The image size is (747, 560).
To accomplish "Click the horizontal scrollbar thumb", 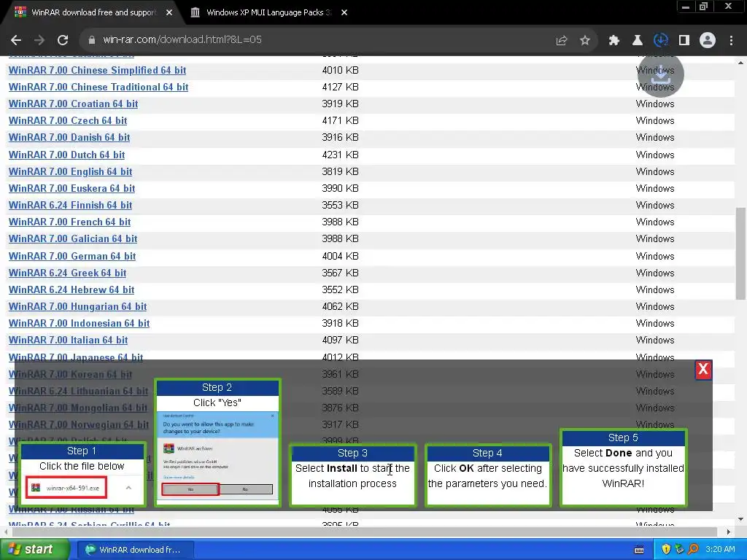I will pyautogui.click(x=363, y=532).
